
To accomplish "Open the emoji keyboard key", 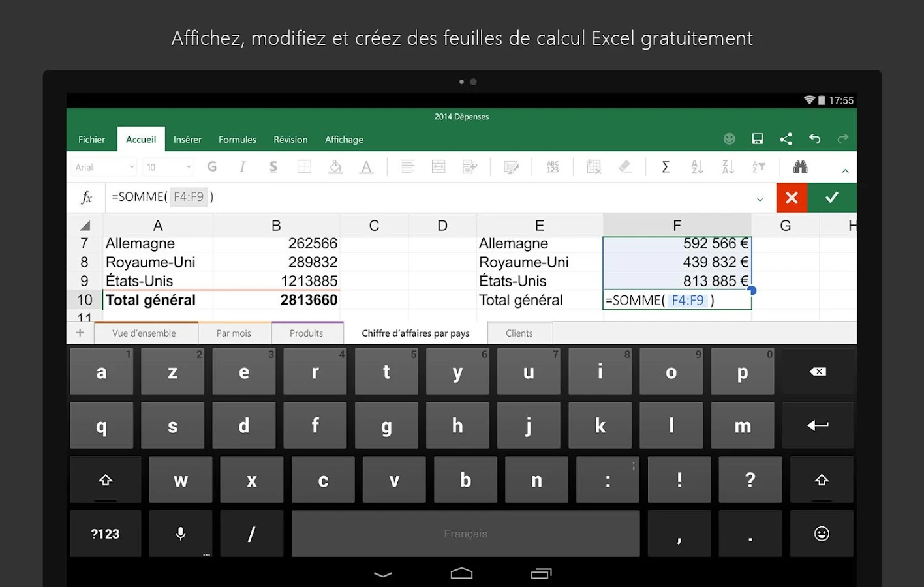I will (x=822, y=534).
